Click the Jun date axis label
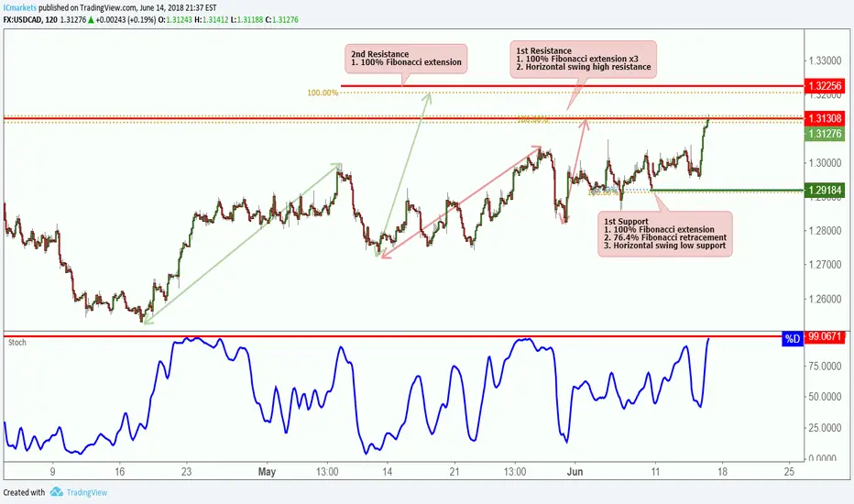Image resolution: width=854 pixels, height=504 pixels. 575,471
